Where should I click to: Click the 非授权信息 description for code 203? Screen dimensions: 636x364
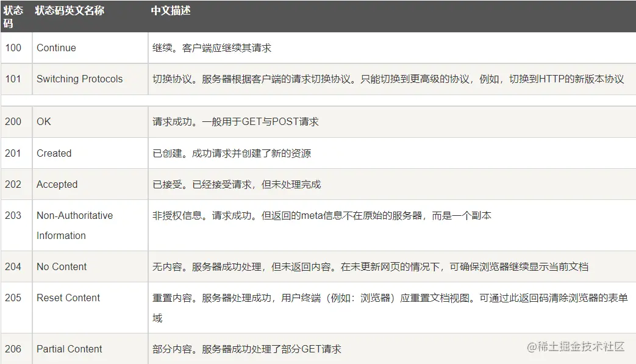pyautogui.click(x=321, y=216)
